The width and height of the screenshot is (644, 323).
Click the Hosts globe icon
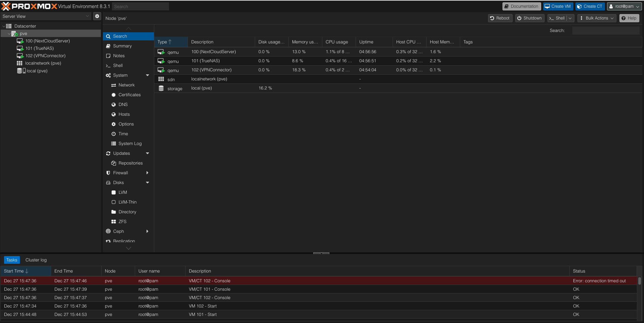[114, 114]
